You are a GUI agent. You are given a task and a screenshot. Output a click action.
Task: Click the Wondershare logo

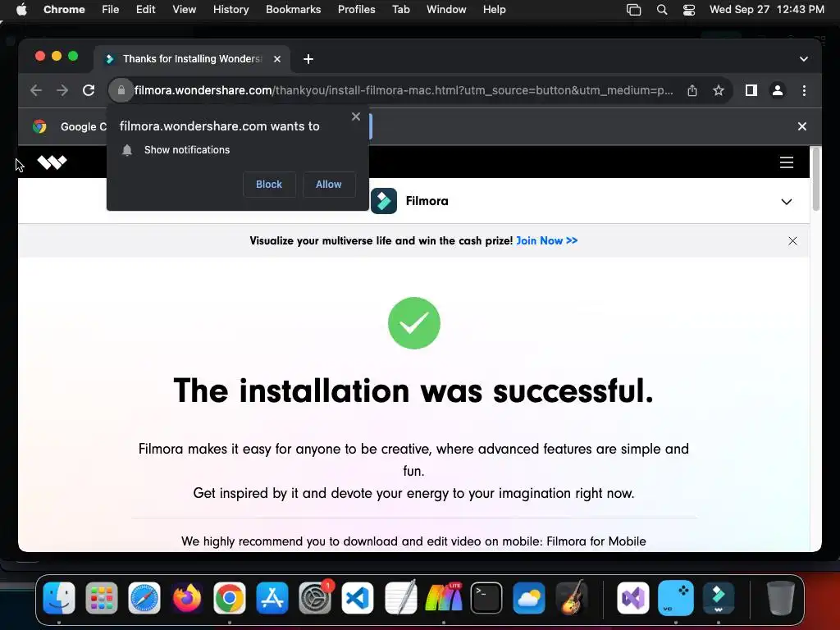click(x=52, y=162)
